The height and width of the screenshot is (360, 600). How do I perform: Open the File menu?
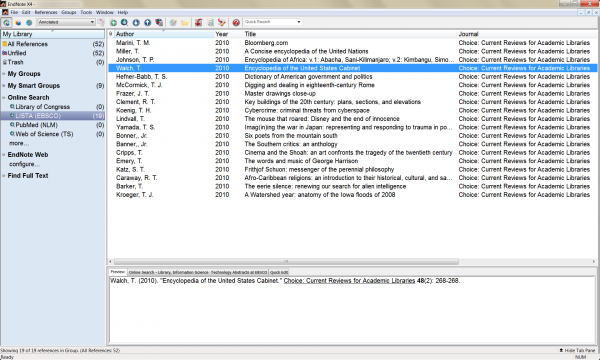click(x=14, y=12)
